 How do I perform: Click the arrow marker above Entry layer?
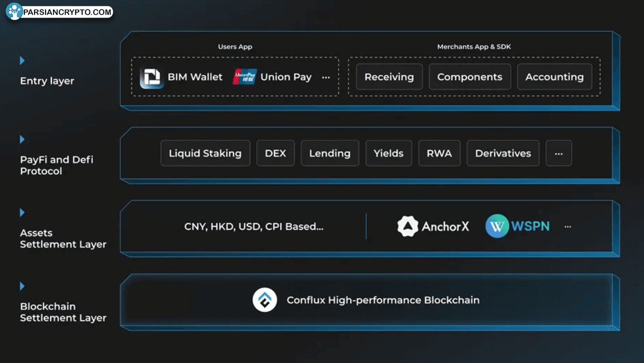(22, 61)
